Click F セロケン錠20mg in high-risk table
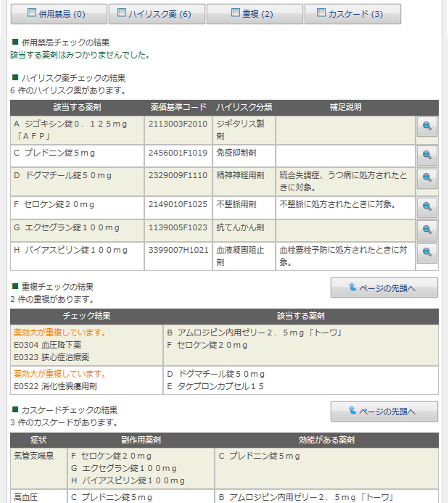Viewport: 448px width, 503px height. coord(54,204)
